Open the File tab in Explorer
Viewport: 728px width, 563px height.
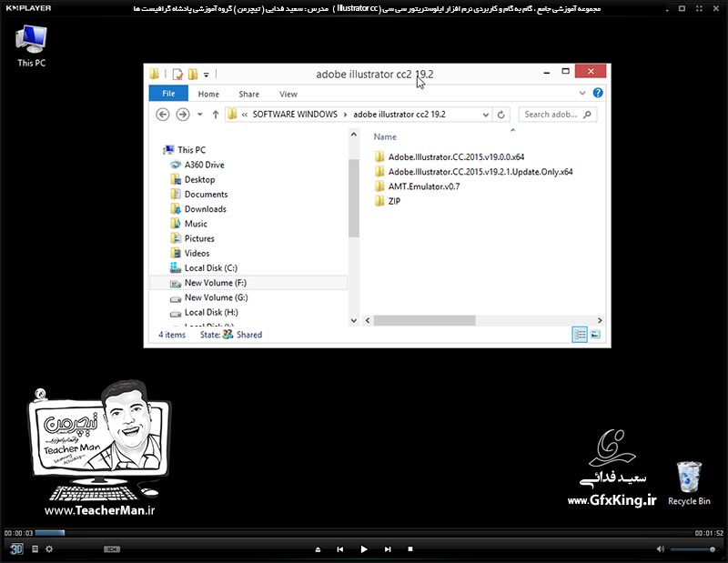(x=168, y=94)
